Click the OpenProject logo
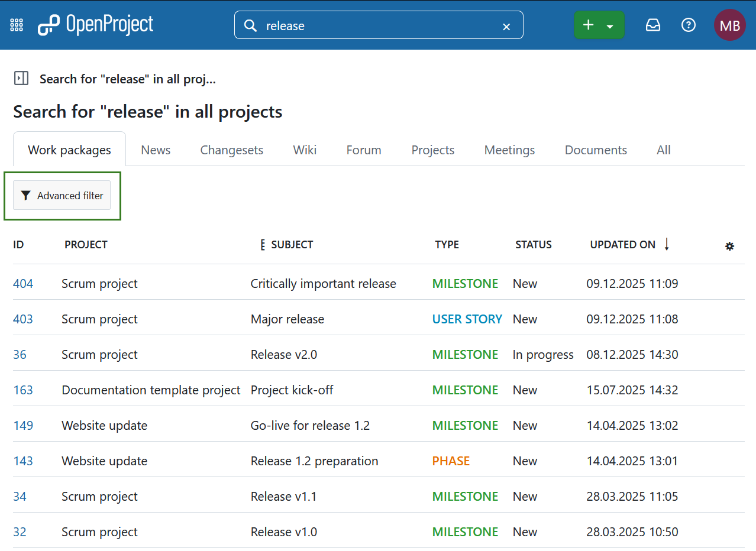 (95, 24)
